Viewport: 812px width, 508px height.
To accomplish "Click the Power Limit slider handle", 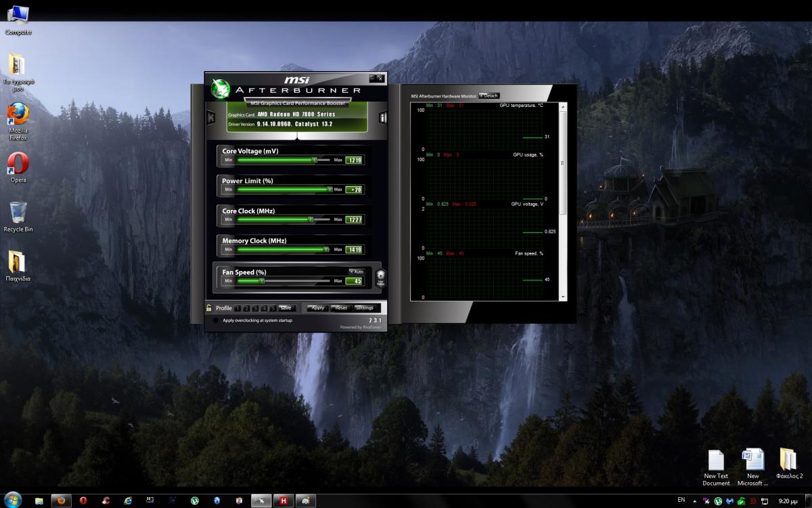I will tap(330, 190).
